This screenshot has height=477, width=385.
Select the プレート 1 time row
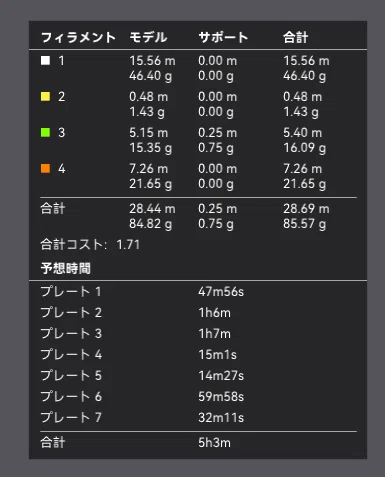click(x=198, y=292)
